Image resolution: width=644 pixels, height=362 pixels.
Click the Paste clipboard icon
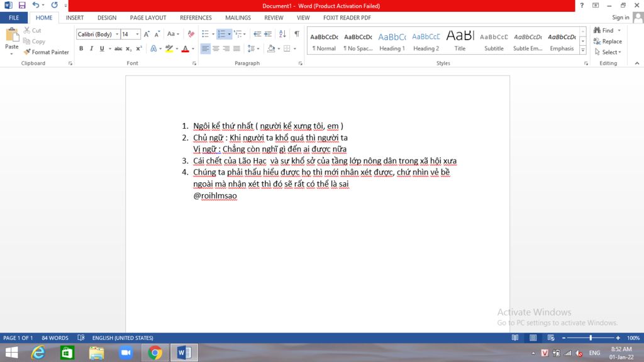coord(12,36)
